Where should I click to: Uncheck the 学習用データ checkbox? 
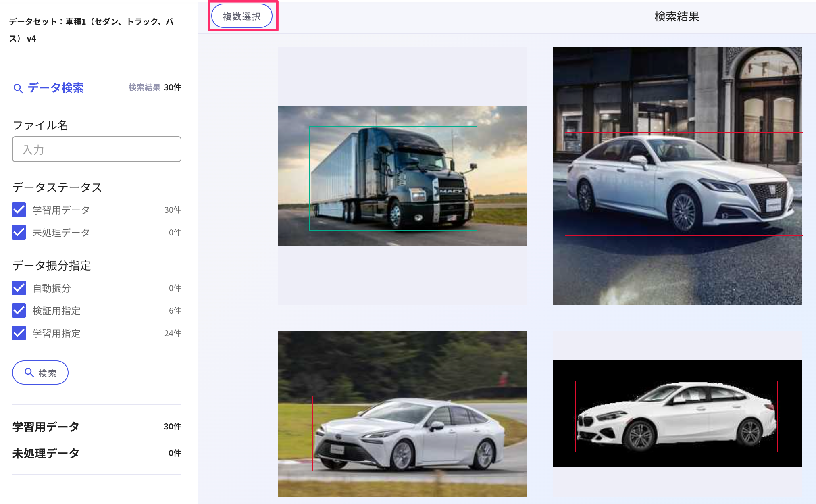click(19, 210)
